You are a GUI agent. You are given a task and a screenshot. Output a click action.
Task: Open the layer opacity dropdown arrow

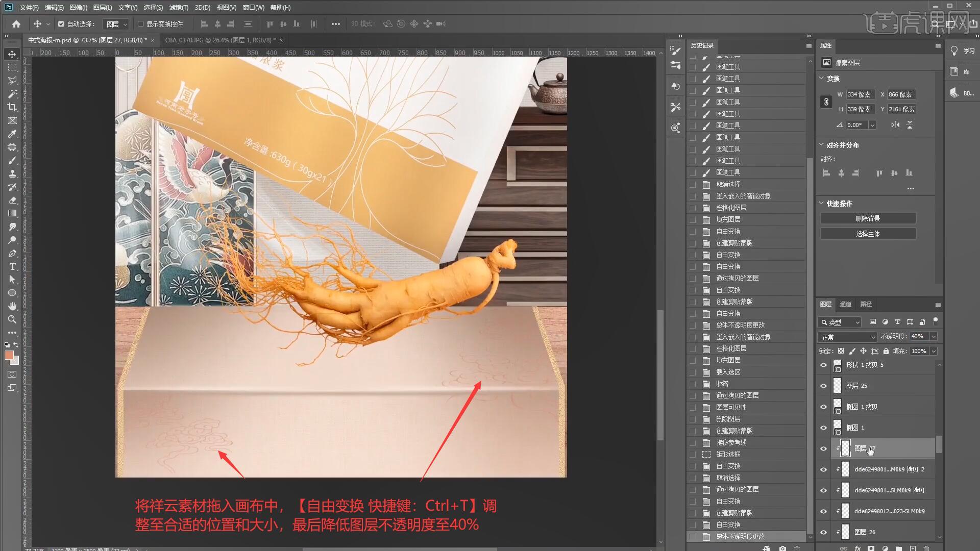(934, 337)
